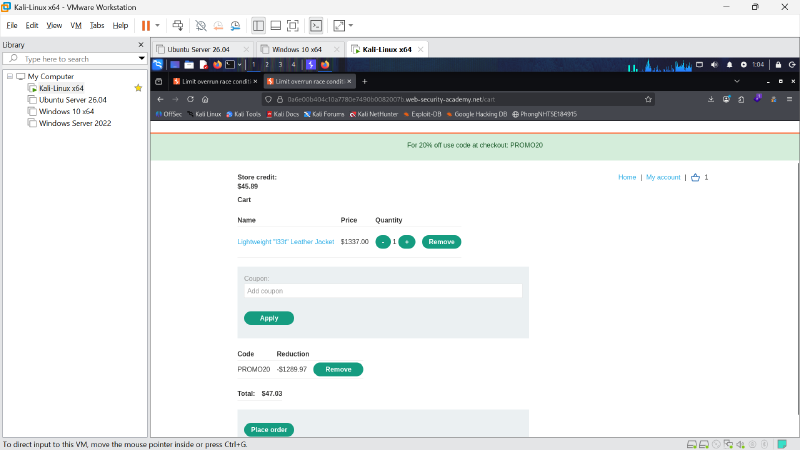This screenshot has height=450, width=800.
Task: Open the power options dropdown beside pause
Action: [x=157, y=26]
